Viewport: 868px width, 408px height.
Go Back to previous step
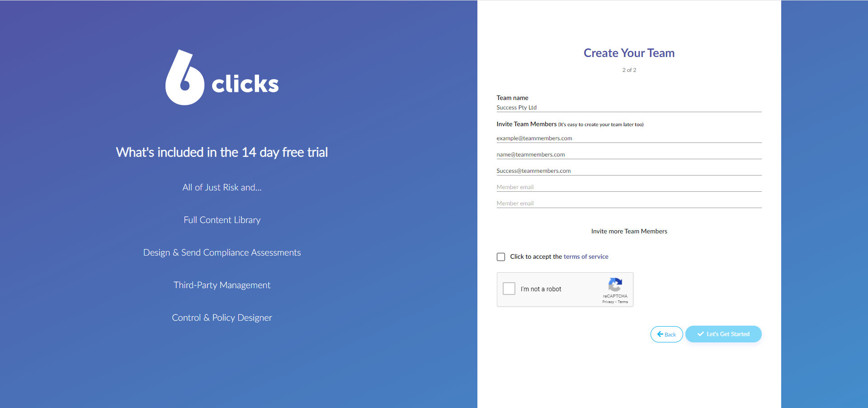[667, 334]
